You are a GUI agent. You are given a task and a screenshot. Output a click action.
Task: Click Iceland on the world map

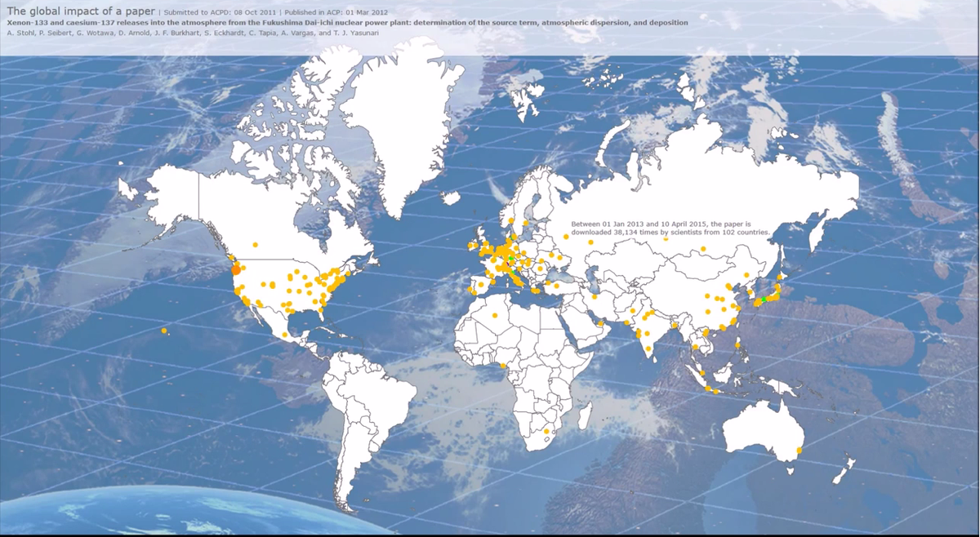coord(451,197)
